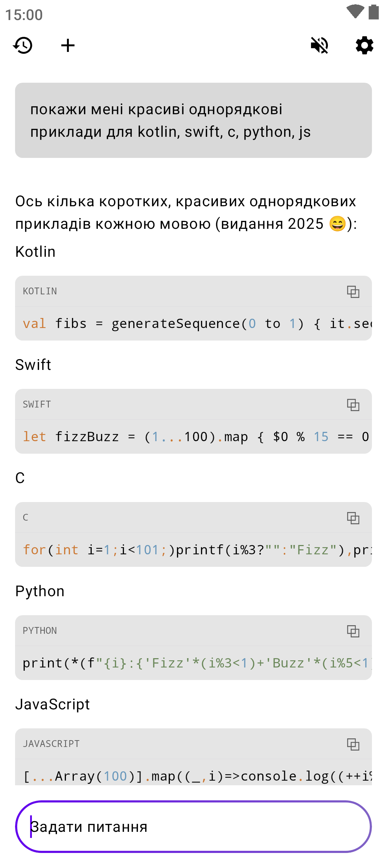Start a new chat with plus icon
The image size is (387, 868).
[68, 45]
